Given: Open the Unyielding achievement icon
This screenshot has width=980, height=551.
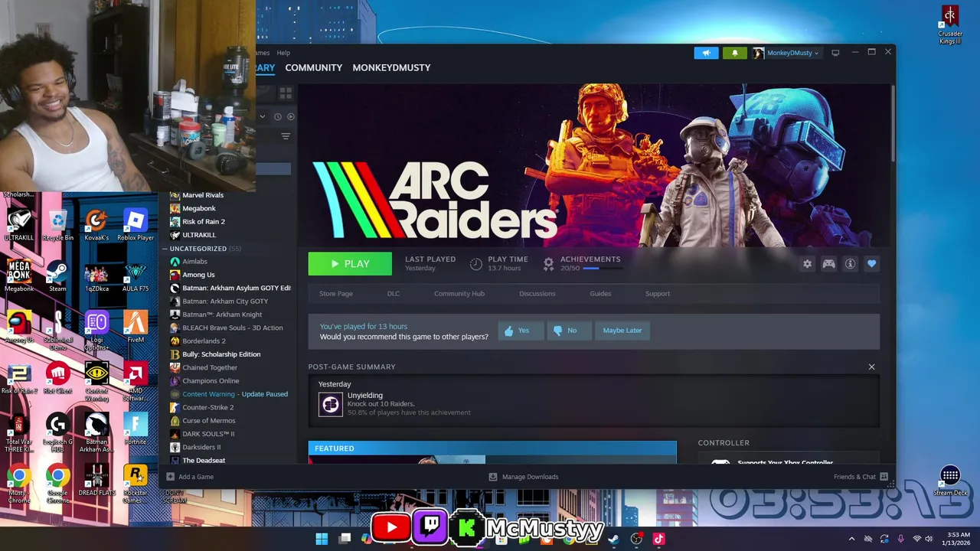Looking at the screenshot, I should tap(331, 404).
